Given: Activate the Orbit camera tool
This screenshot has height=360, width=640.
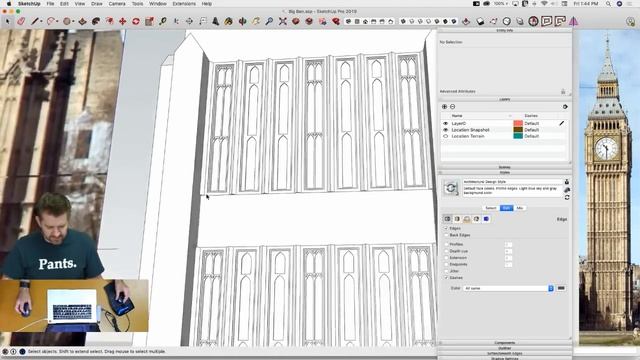Looking at the screenshot, I should coord(242,21).
